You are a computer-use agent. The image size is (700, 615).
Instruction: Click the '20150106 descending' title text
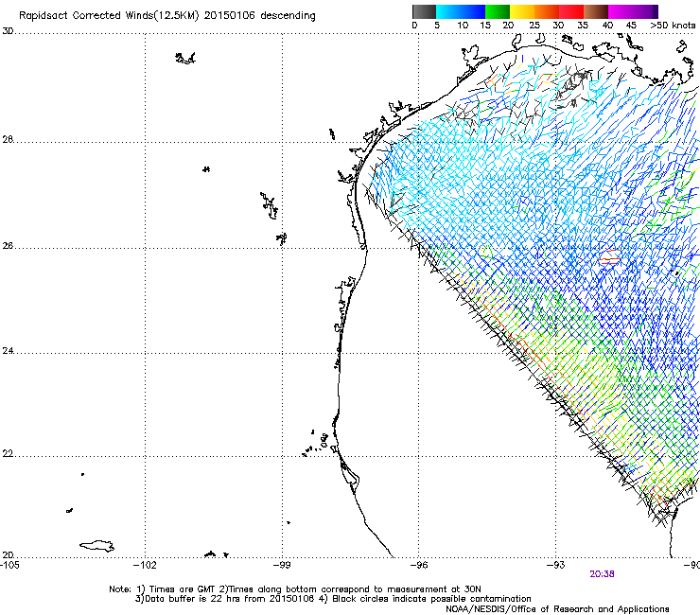tap(259, 16)
